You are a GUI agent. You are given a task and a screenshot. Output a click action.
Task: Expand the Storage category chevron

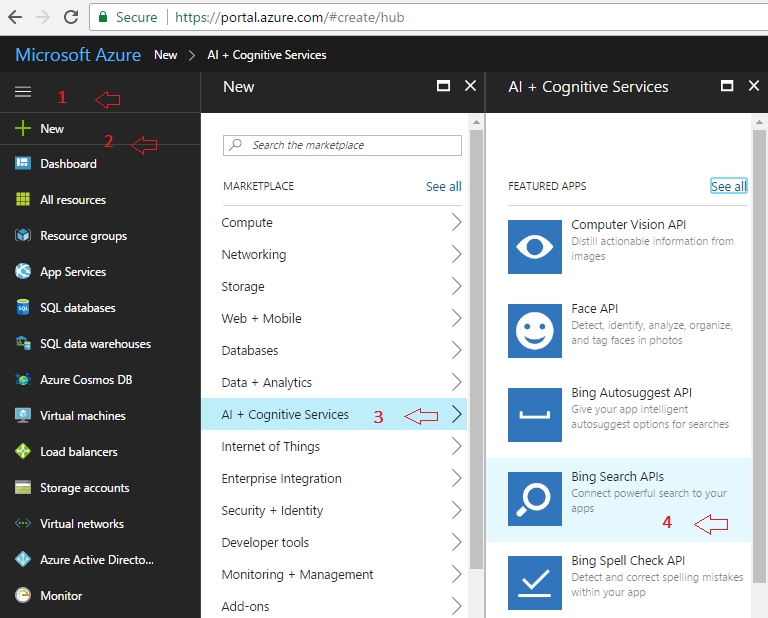pos(456,287)
